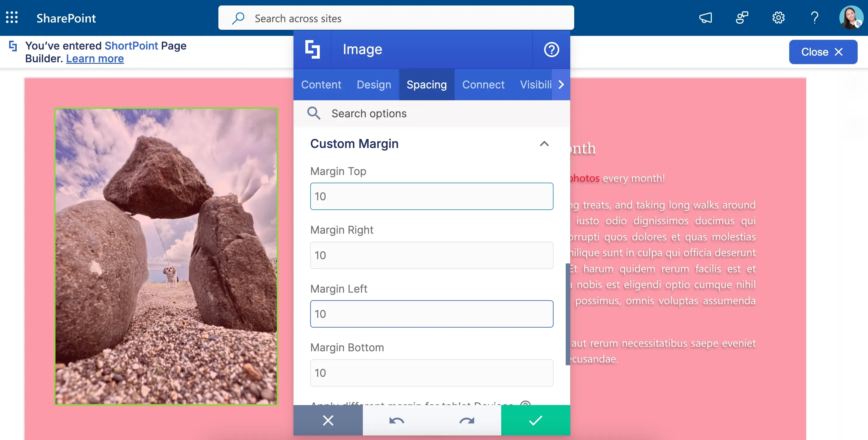868x440 pixels.
Task: Show more tabs with right chevron
Action: tap(561, 84)
